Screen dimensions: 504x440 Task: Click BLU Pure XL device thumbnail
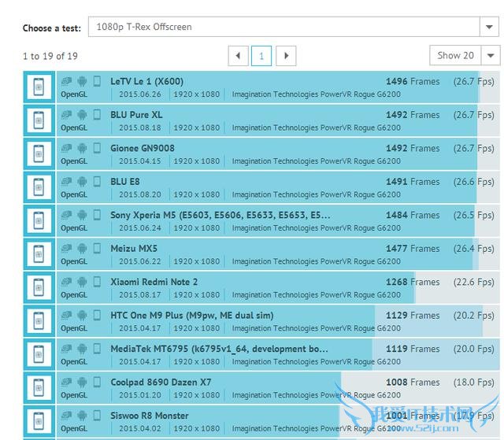(39, 120)
